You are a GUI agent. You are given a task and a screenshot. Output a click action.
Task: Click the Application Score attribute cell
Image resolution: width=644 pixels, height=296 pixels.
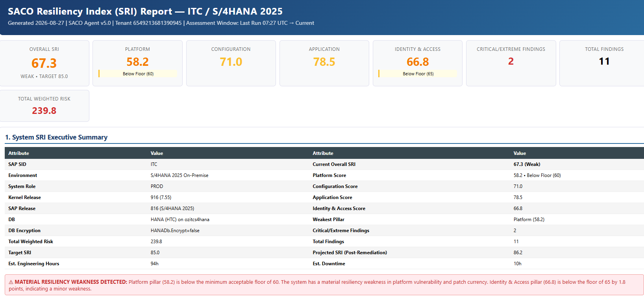pyautogui.click(x=333, y=197)
